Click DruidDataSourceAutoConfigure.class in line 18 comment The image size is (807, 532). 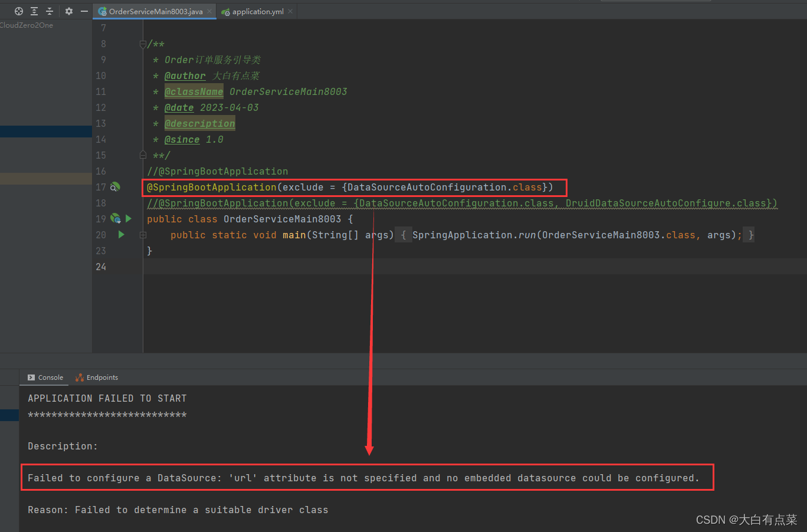click(666, 203)
